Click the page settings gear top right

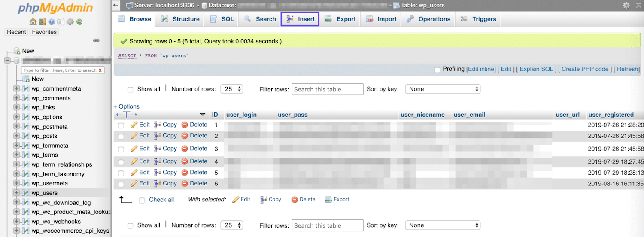point(626,5)
